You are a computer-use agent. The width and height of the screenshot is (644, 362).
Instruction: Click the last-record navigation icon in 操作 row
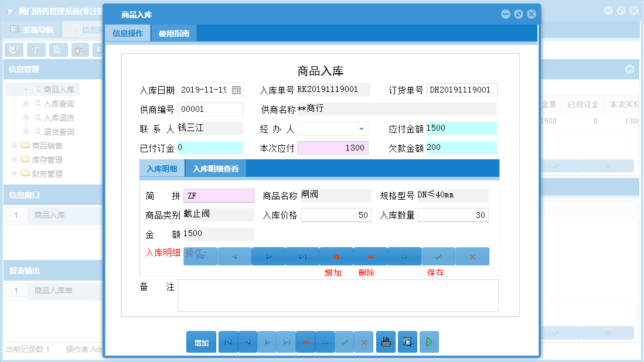point(302,256)
